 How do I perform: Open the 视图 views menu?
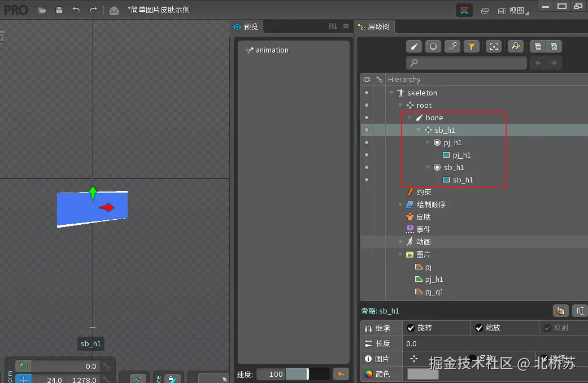click(513, 11)
